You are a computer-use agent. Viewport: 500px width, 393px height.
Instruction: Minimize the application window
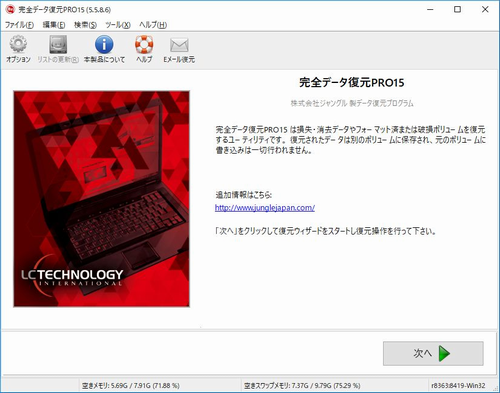coord(430,9)
